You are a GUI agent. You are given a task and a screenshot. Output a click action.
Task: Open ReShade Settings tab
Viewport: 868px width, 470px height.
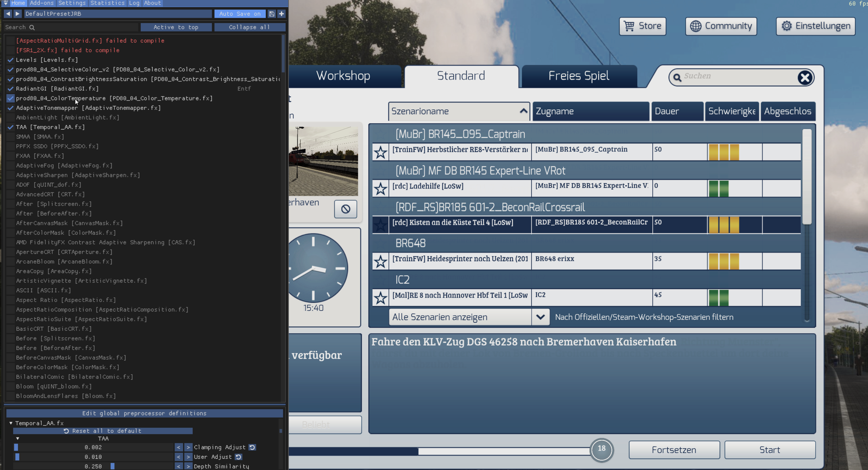pyautogui.click(x=72, y=3)
